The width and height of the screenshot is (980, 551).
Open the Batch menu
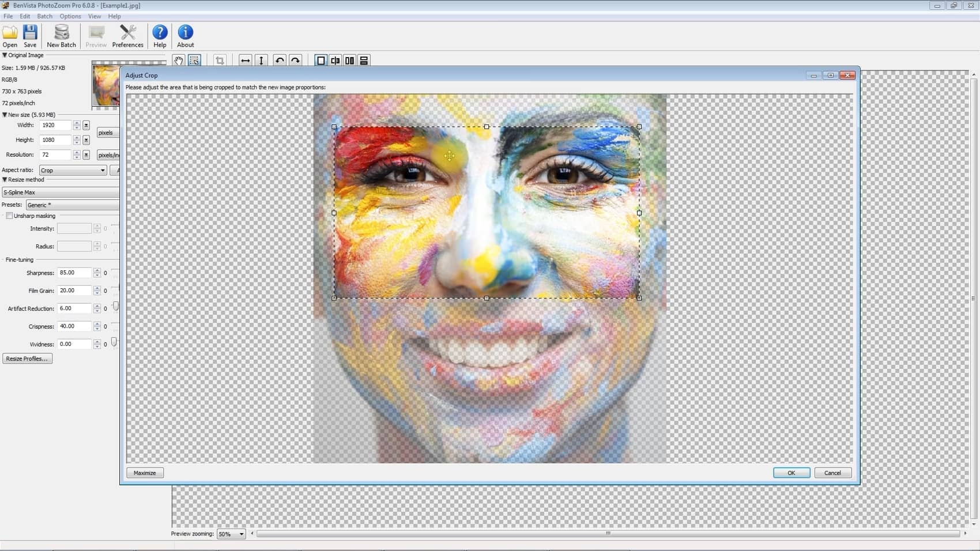pyautogui.click(x=44, y=16)
